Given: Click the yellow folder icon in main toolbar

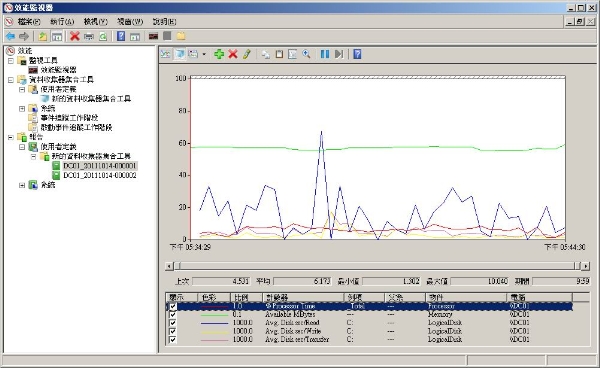Looking at the screenshot, I should (x=181, y=36).
